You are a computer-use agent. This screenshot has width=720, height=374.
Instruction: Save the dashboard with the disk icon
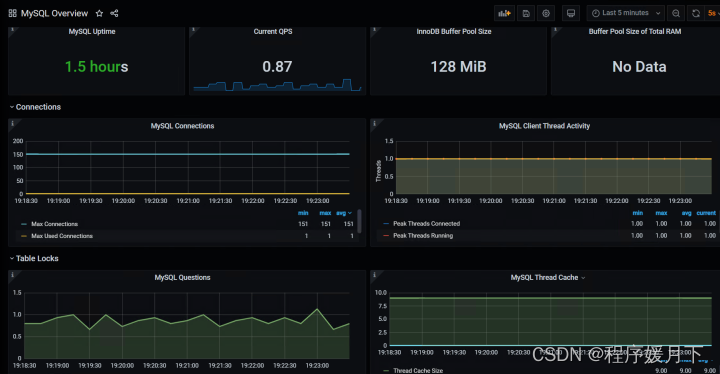526,13
